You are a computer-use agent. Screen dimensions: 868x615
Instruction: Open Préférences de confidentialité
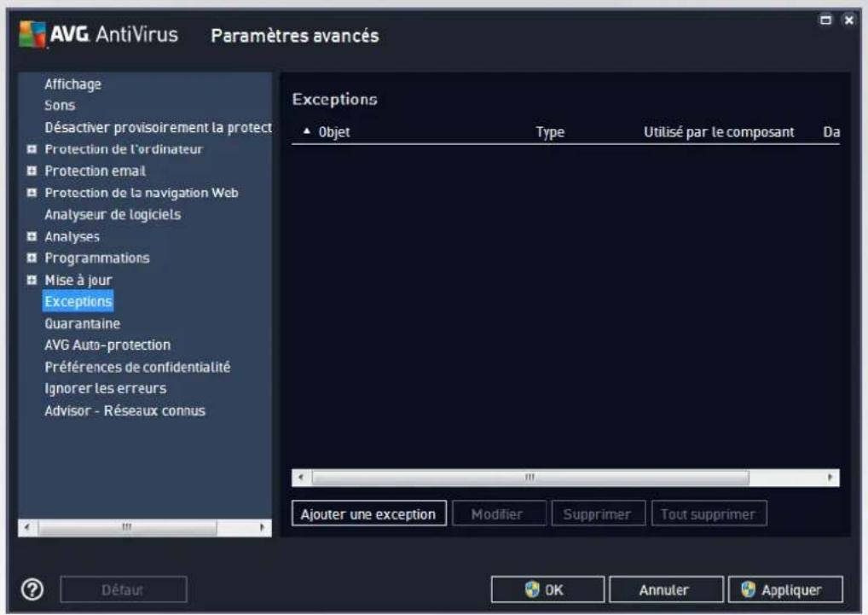pyautogui.click(x=137, y=367)
